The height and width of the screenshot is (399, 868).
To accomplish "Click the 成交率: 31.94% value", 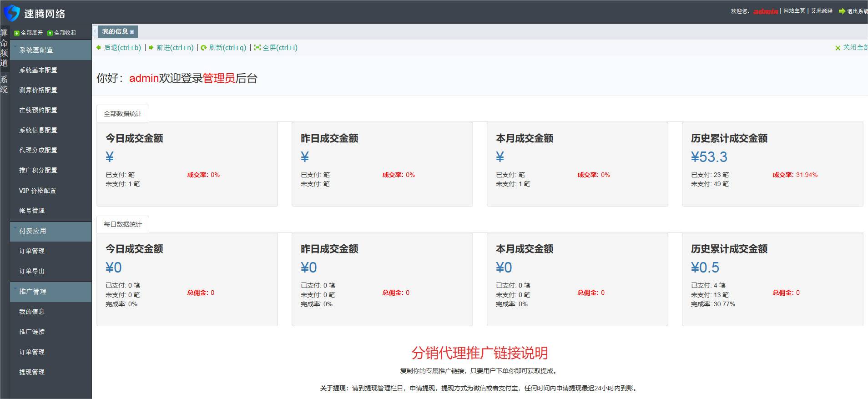I will click(x=795, y=175).
